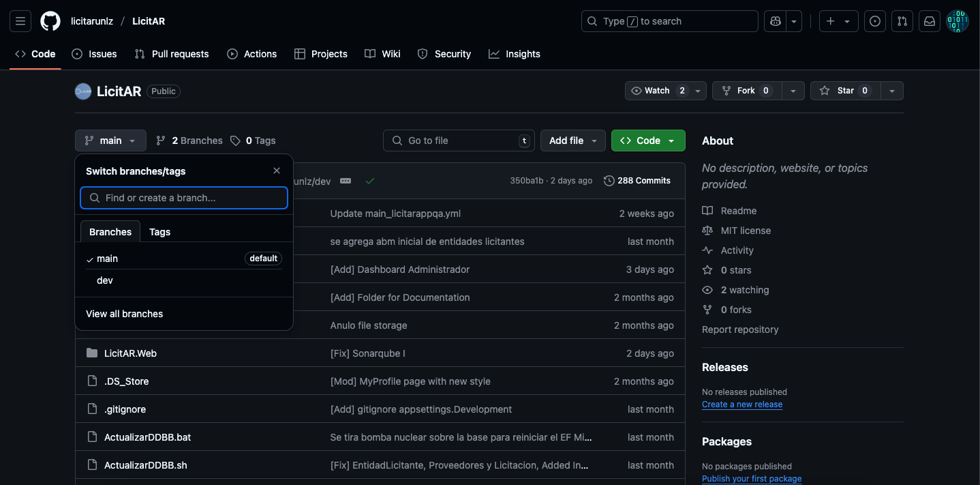
Task: Open the Copilot dropdown arrow
Action: click(794, 21)
